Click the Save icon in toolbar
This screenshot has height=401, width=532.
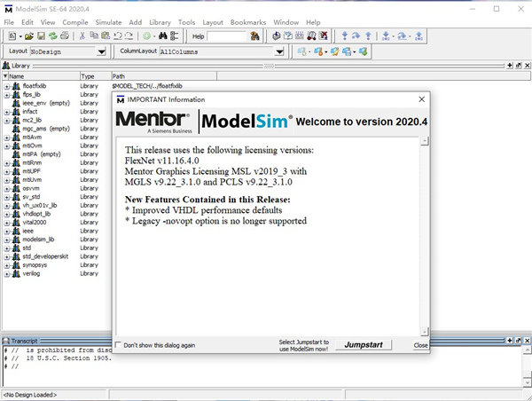pos(41,36)
